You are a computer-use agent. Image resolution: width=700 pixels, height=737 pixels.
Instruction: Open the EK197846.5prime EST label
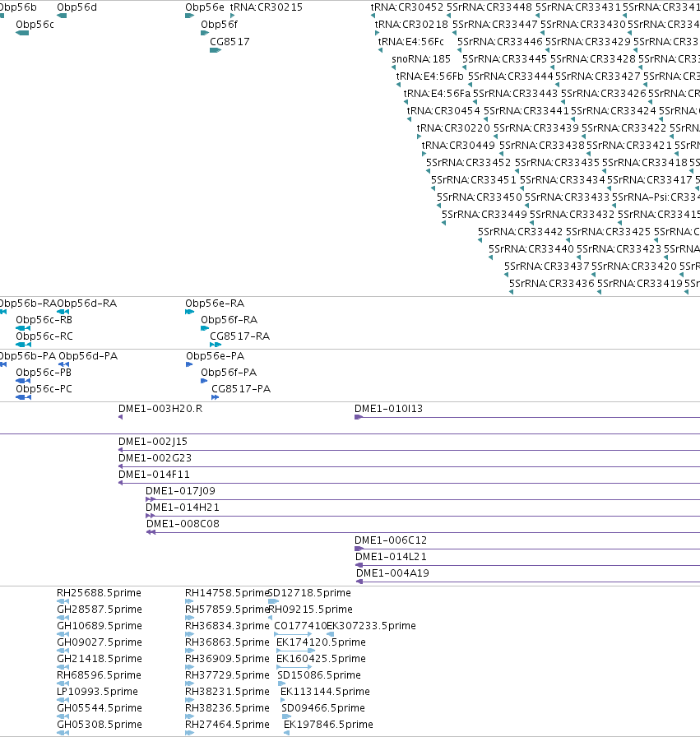point(328,725)
